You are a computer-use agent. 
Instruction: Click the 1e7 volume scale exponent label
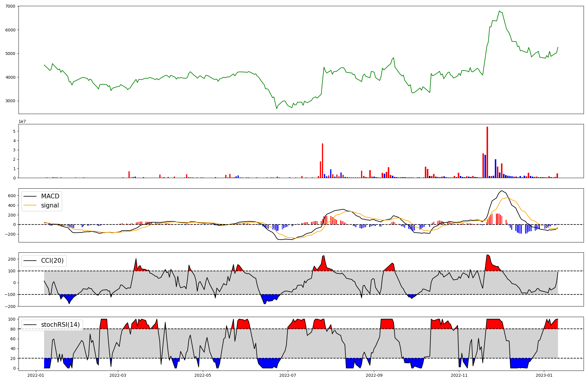coord(22,121)
